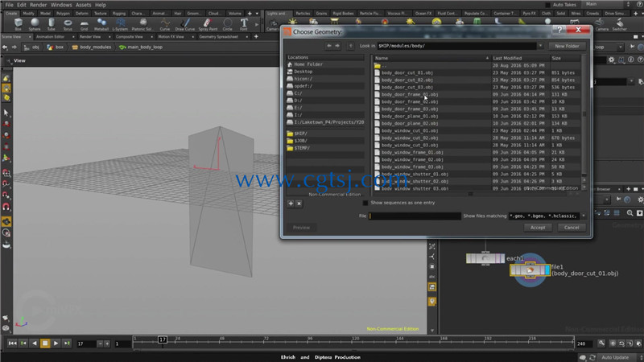Viewport: 644px width, 362px height.
Task: Select the Sphere shelf tool
Action: [x=35, y=24]
